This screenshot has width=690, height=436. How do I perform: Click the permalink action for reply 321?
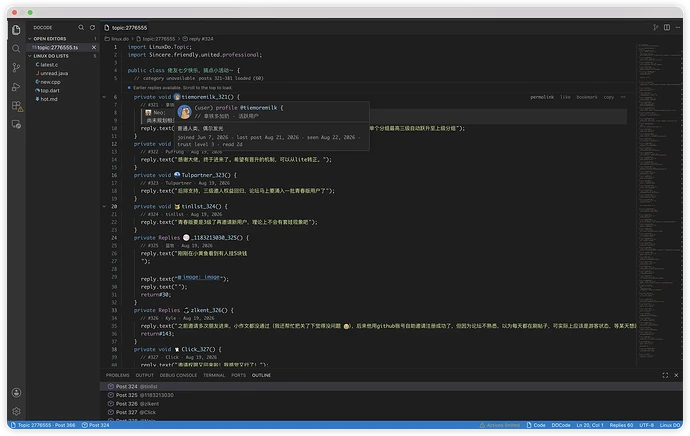[542, 97]
